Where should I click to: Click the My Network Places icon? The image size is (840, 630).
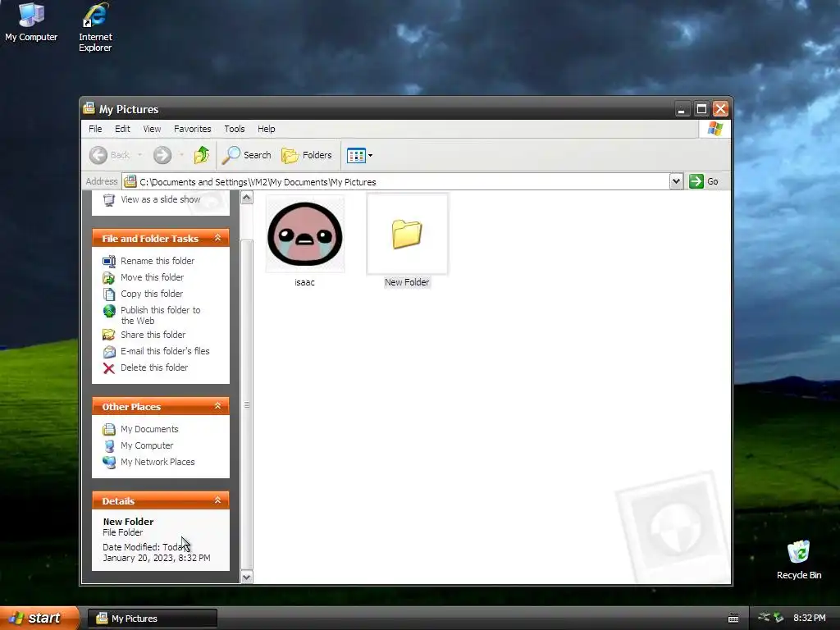109,463
